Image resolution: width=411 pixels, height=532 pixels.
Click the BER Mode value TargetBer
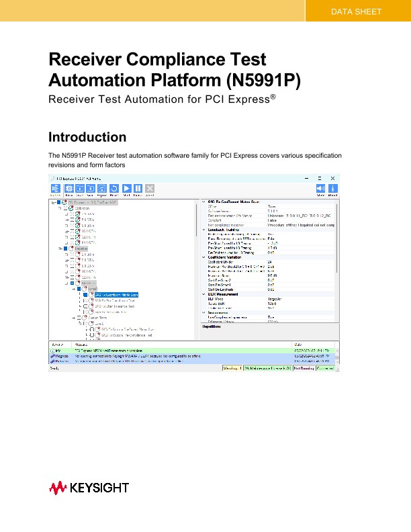(275, 300)
